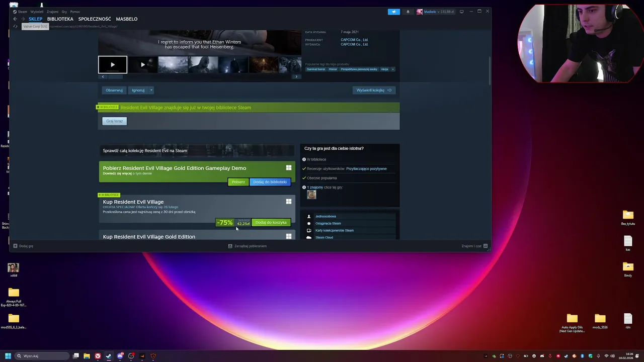
Task: Open the Survival horror tag
Action: click(x=316, y=69)
